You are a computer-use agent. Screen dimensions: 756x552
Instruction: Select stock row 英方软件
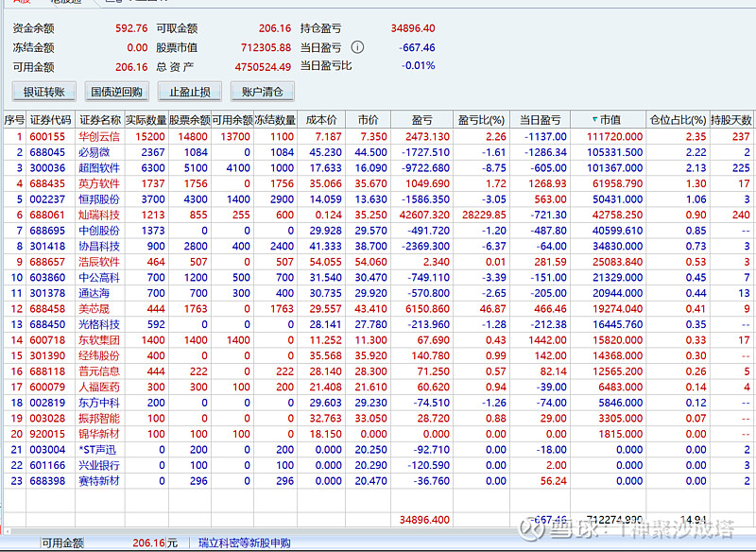point(378,183)
